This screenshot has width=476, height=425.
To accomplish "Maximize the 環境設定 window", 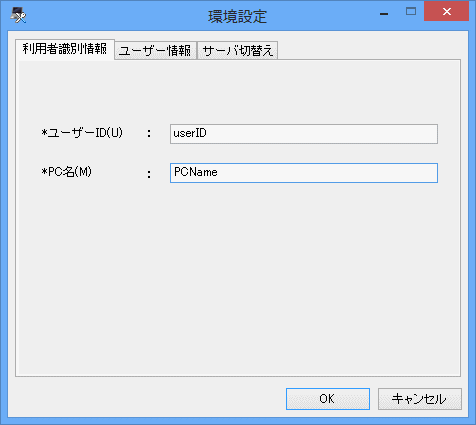I will point(411,12).
